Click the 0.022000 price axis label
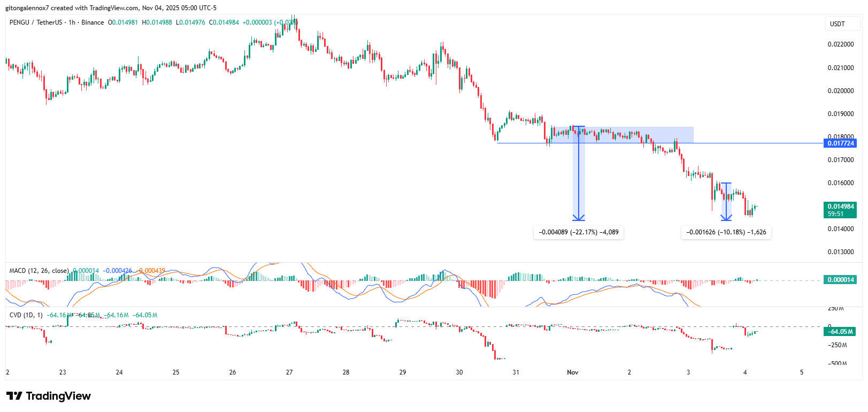The width and height of the screenshot is (868, 412). click(x=840, y=44)
